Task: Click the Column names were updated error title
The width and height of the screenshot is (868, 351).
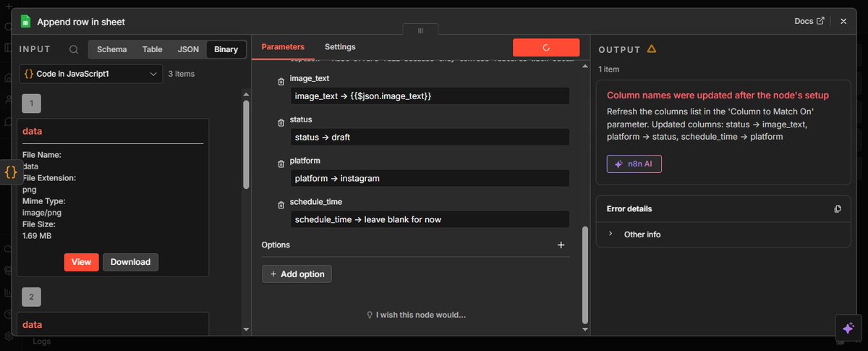Action: (718, 96)
